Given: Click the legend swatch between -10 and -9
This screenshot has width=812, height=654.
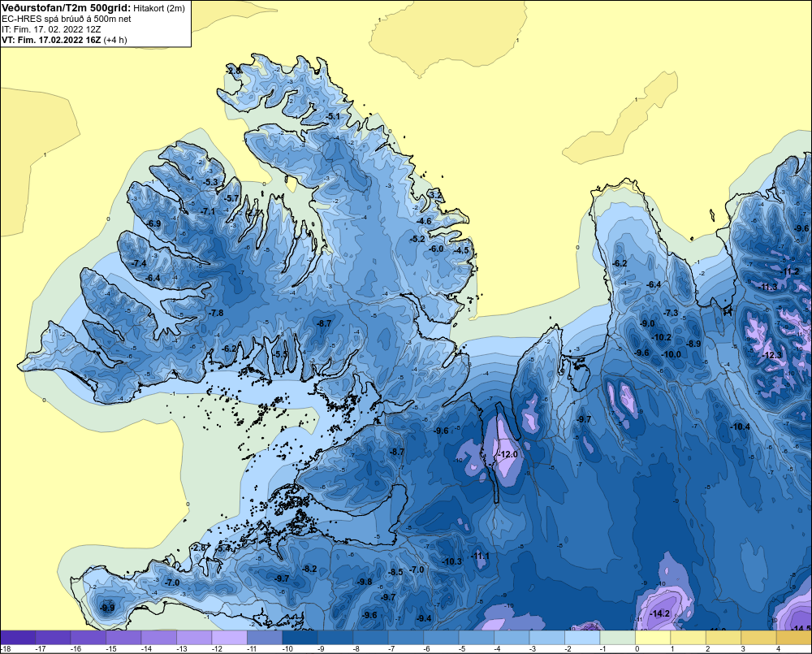Looking at the screenshot, I should pyautogui.click(x=300, y=638).
